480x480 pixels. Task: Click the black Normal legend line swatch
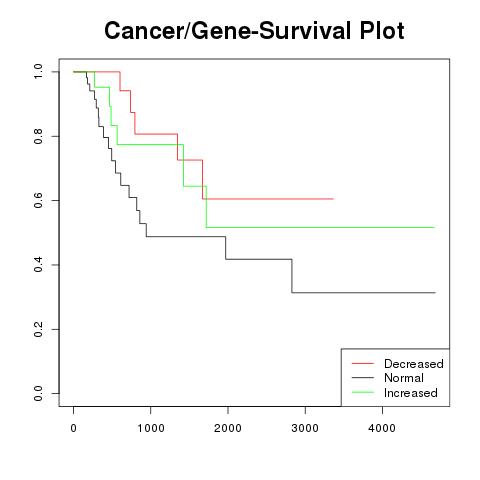pos(363,377)
